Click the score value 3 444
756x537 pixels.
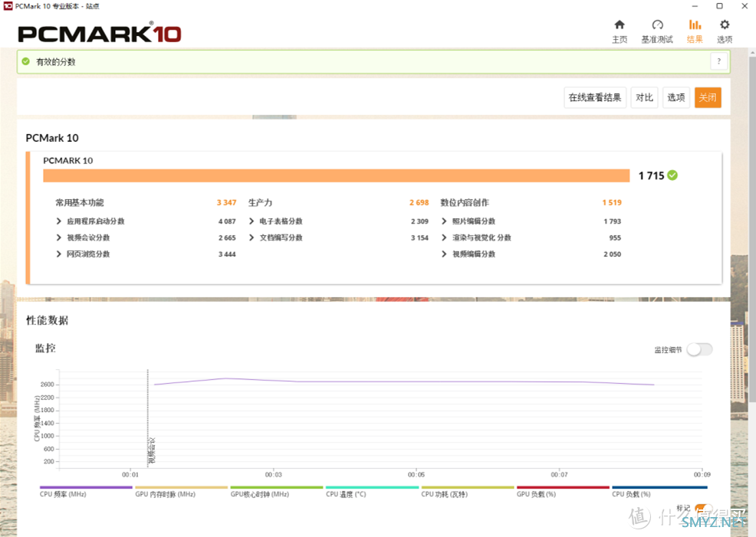click(227, 254)
